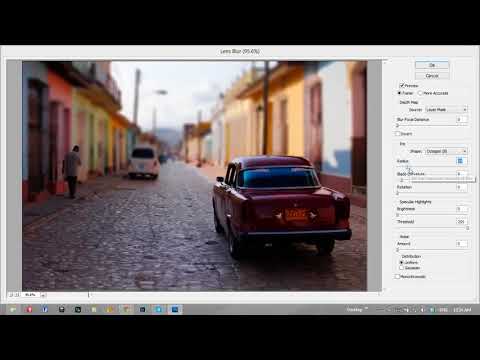The image size is (480, 360).
Task: Select Gaussian noise distribution
Action: [401, 268]
